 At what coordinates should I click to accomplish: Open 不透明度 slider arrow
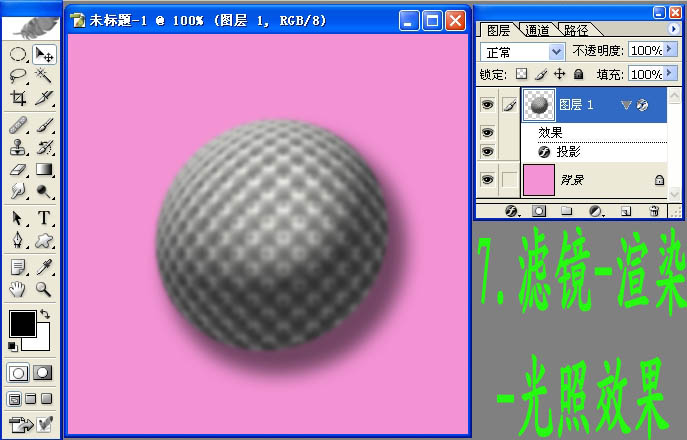tap(671, 50)
